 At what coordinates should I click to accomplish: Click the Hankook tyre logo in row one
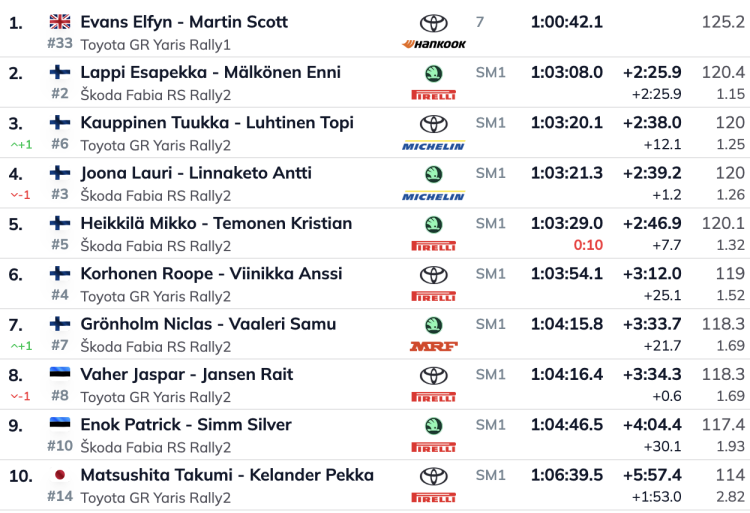pyautogui.click(x=433, y=44)
